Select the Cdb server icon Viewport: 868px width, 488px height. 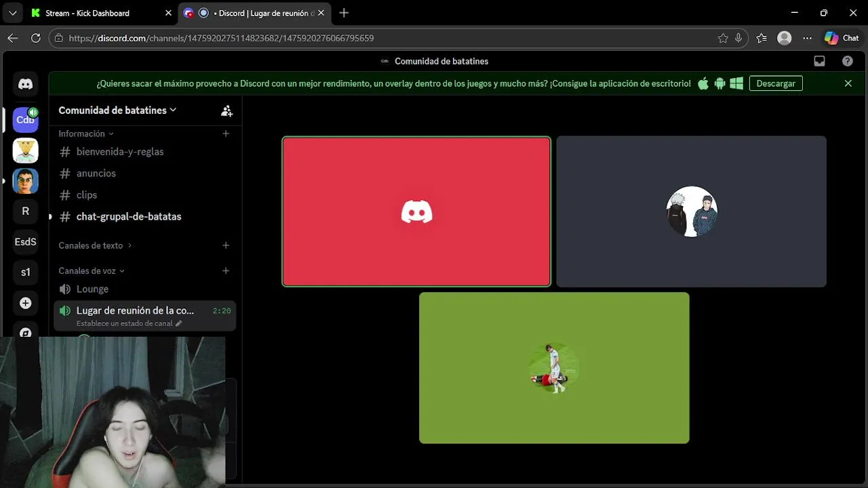(x=25, y=120)
